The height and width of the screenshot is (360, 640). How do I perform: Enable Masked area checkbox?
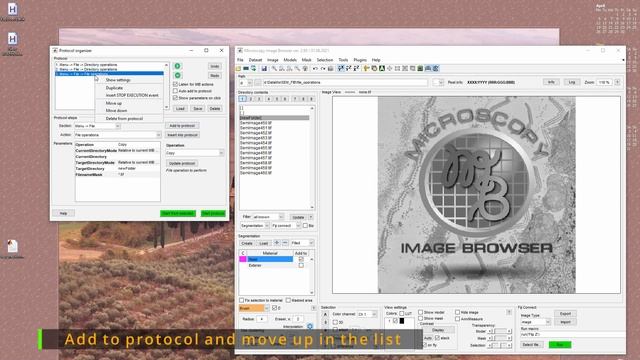coord(288,300)
